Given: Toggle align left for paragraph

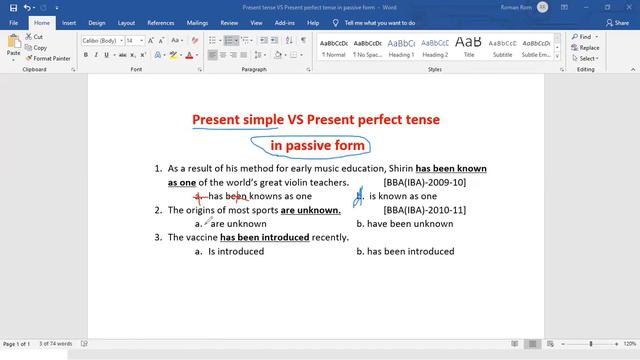Looking at the screenshot, I should (x=212, y=55).
